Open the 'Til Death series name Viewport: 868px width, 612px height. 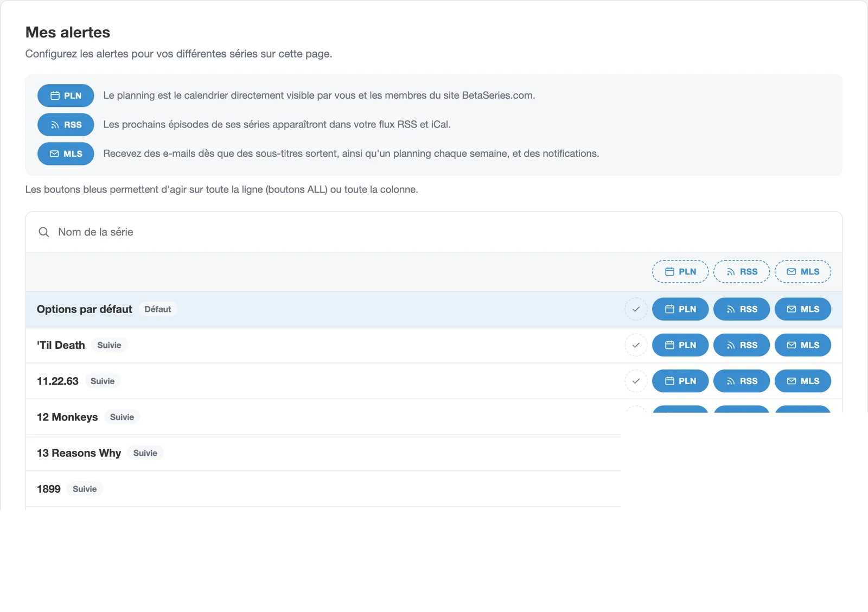[x=61, y=345]
